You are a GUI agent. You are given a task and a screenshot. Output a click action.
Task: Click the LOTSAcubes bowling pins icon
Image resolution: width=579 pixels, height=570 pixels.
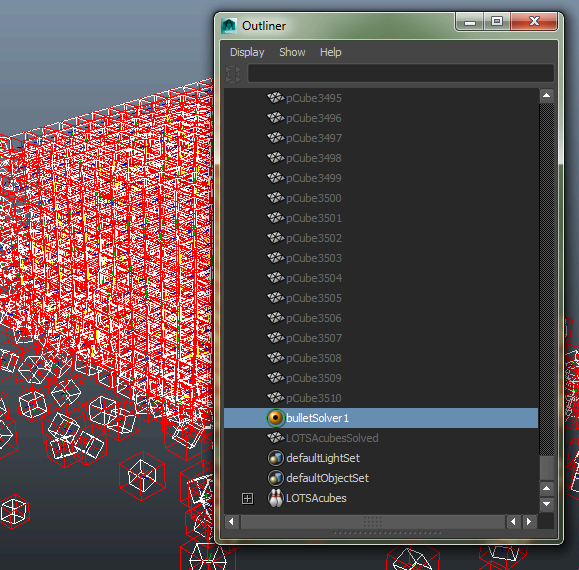pos(275,498)
